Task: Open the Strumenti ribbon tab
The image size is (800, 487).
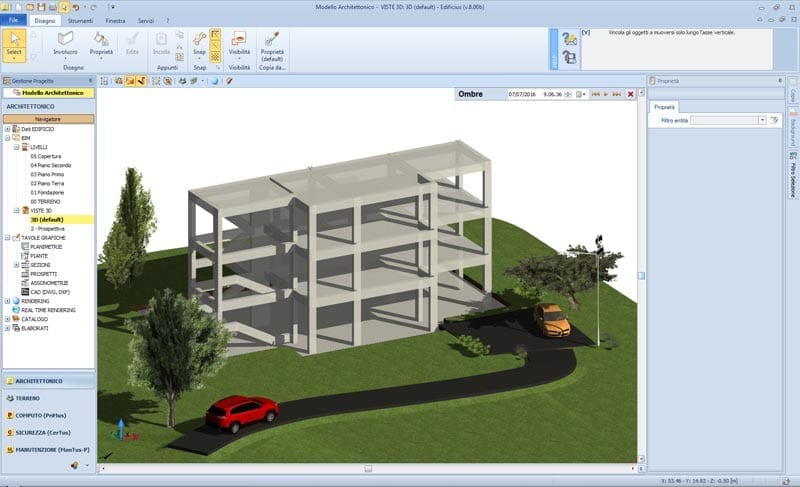Action: point(80,20)
